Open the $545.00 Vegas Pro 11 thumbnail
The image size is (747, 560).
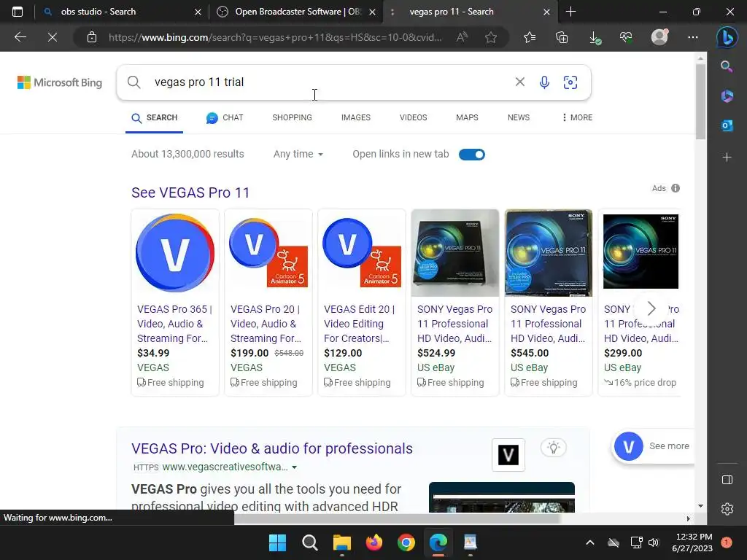[x=549, y=253]
